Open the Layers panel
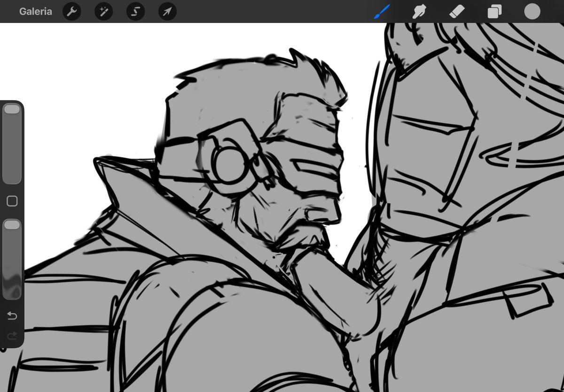Screen dimensions: 564x392 [494, 11]
